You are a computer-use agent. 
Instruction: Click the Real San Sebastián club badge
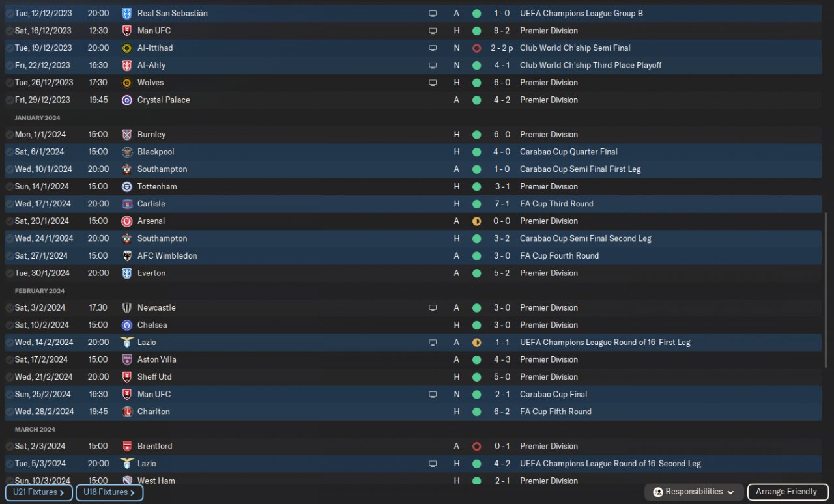click(x=127, y=13)
